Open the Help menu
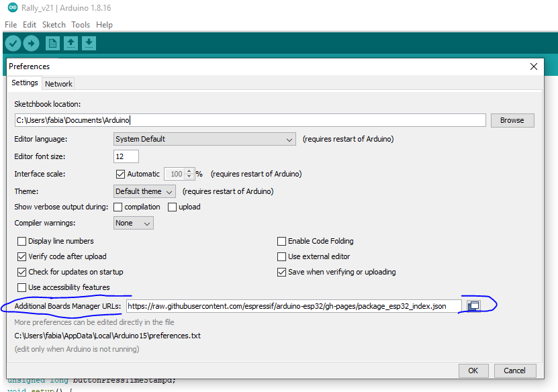Screen dimensions: 558x392 pyautogui.click(x=104, y=25)
